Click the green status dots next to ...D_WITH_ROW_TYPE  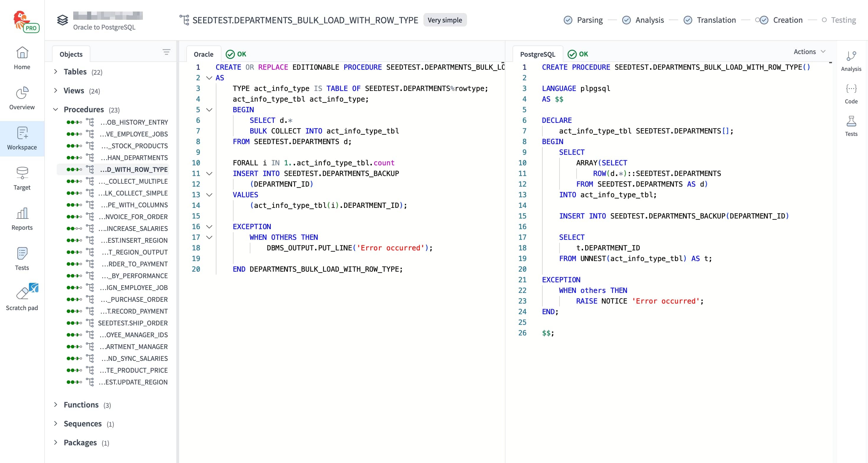coord(74,169)
